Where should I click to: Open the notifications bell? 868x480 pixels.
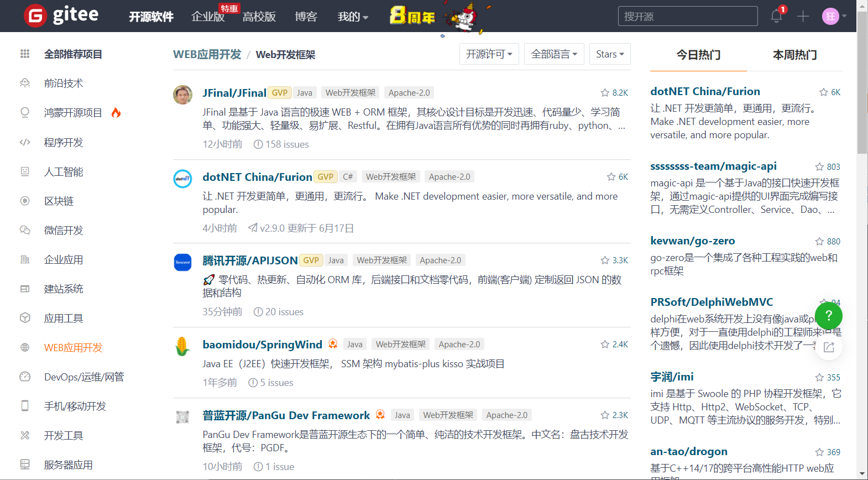tap(776, 16)
